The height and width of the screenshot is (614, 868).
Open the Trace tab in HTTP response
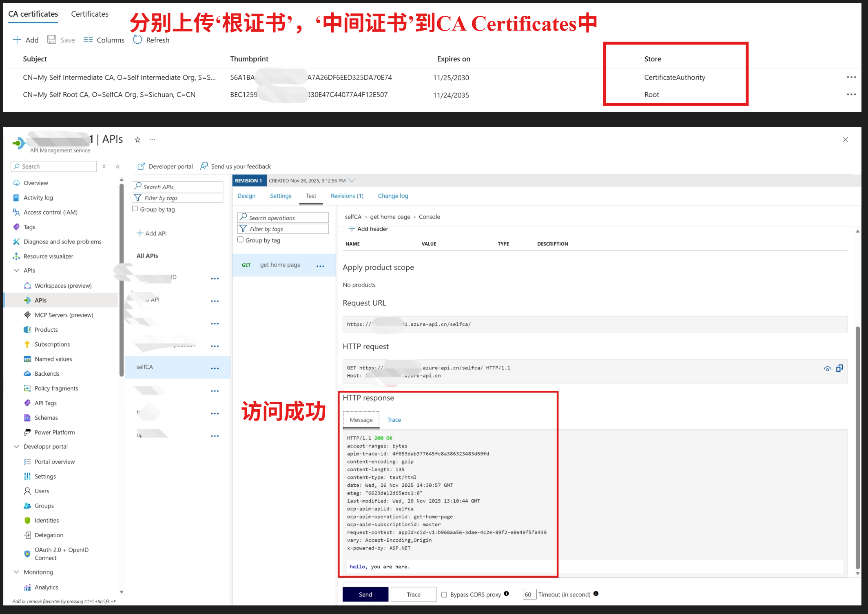coord(394,420)
